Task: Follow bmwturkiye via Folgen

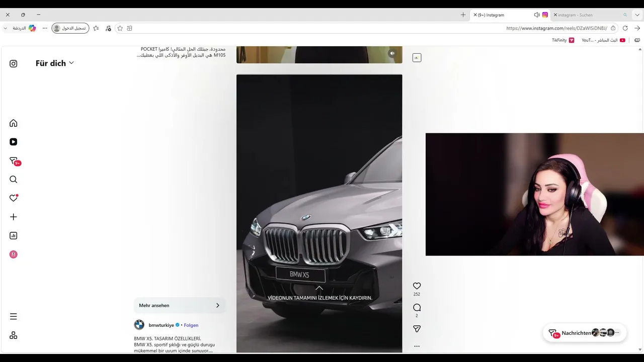Action: pyautogui.click(x=191, y=325)
